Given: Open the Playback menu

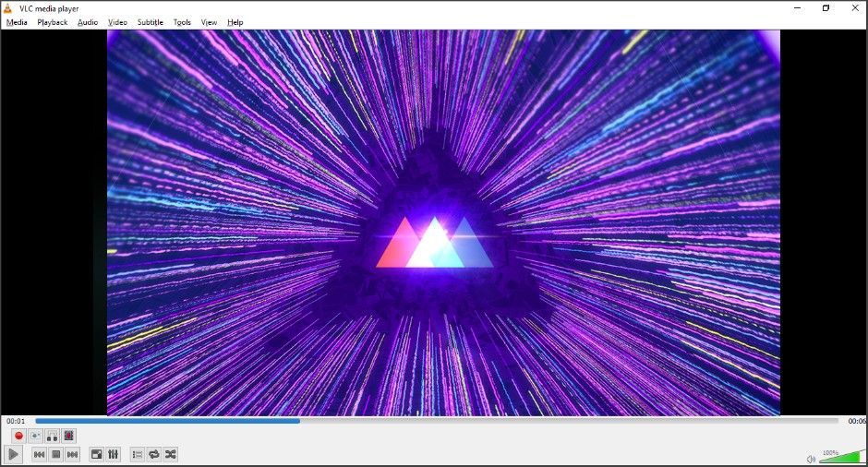Looking at the screenshot, I should pyautogui.click(x=53, y=23).
